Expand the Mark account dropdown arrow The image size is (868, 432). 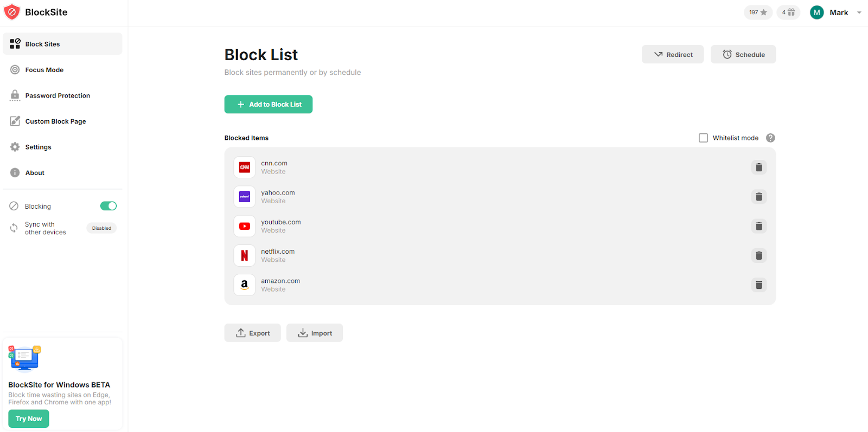pyautogui.click(x=859, y=12)
